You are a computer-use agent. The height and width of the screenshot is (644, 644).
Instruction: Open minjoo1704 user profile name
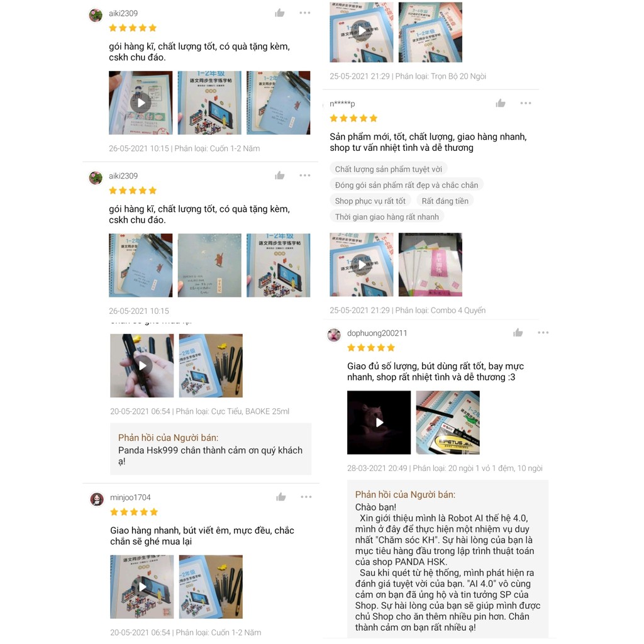pos(130,497)
